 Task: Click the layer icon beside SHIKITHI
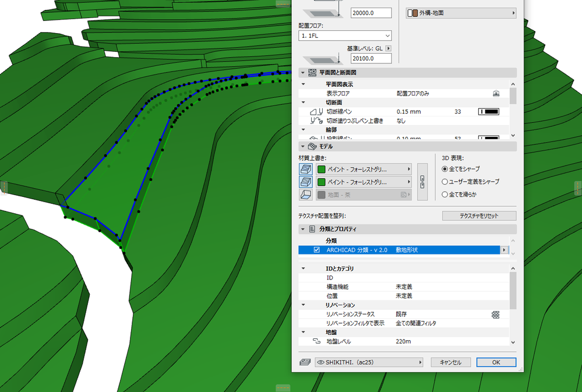[x=305, y=362]
